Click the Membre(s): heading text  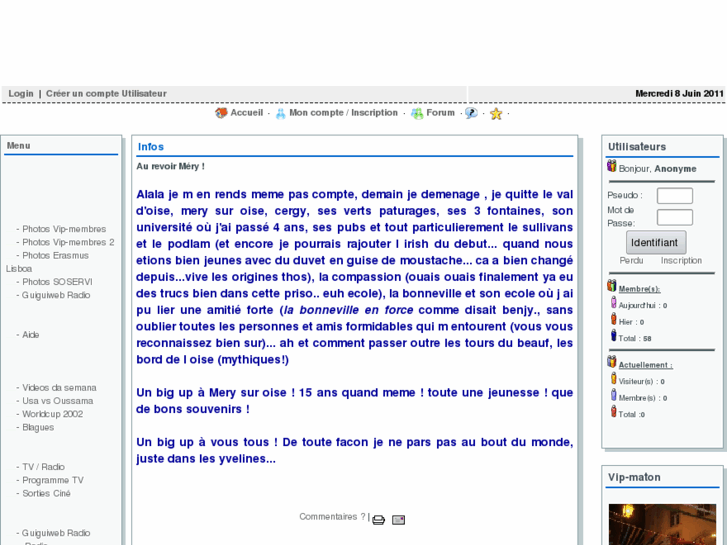639,289
